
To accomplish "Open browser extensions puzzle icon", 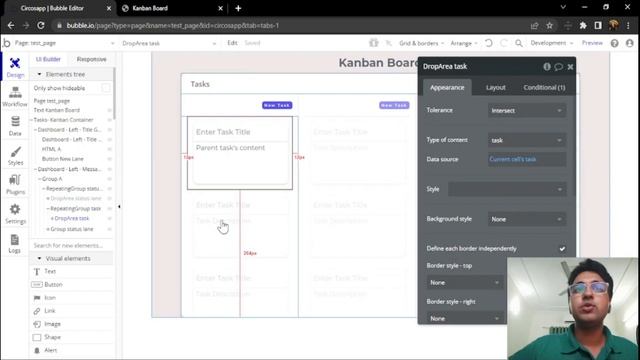I will [583, 25].
